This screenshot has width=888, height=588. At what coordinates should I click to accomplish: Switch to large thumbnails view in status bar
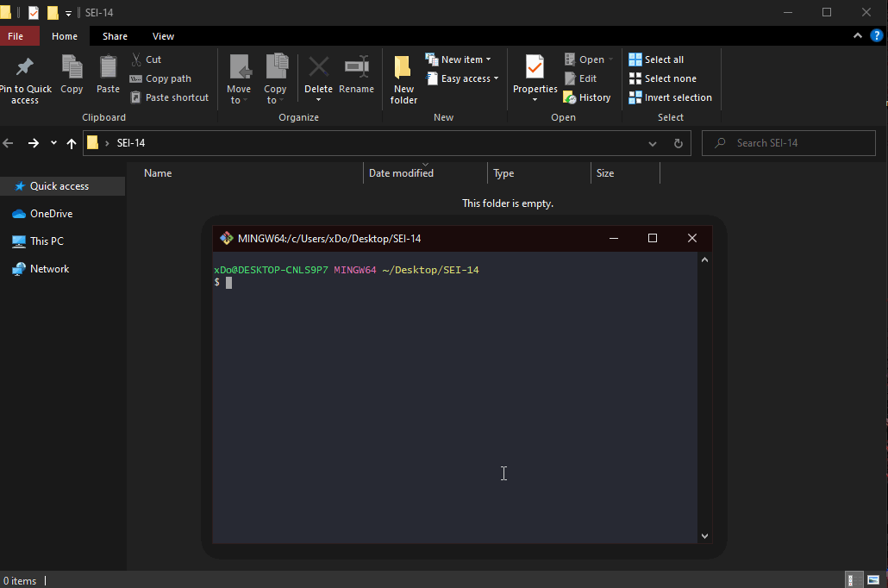(872, 580)
